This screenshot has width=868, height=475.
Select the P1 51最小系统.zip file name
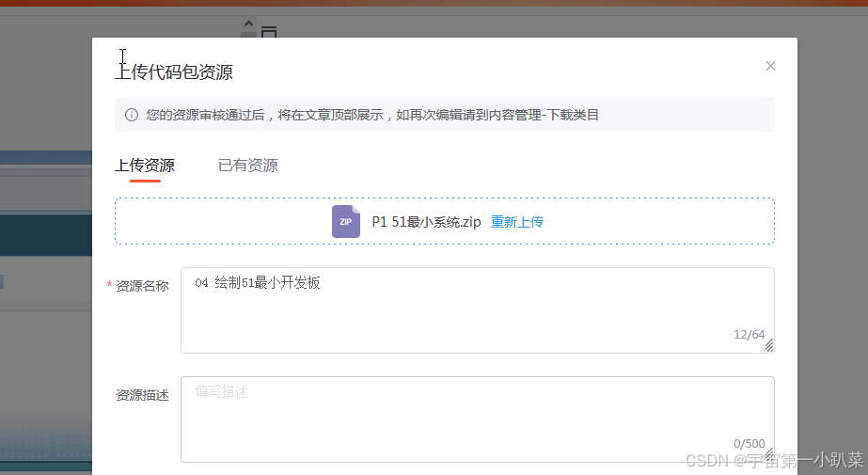click(426, 222)
